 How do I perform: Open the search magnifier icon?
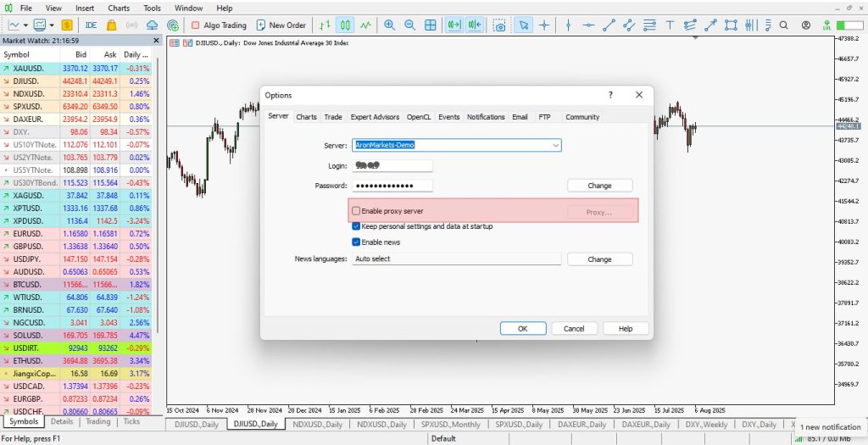[x=784, y=25]
